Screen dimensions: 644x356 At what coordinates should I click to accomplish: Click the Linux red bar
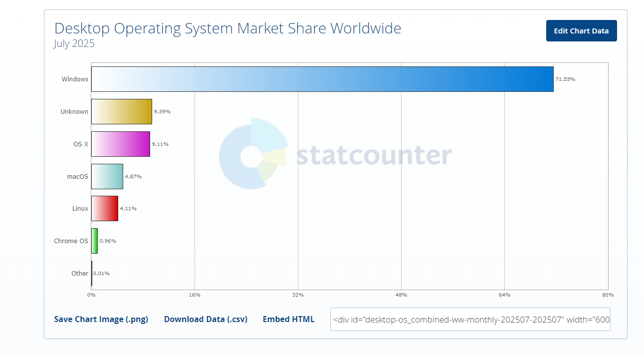point(105,209)
